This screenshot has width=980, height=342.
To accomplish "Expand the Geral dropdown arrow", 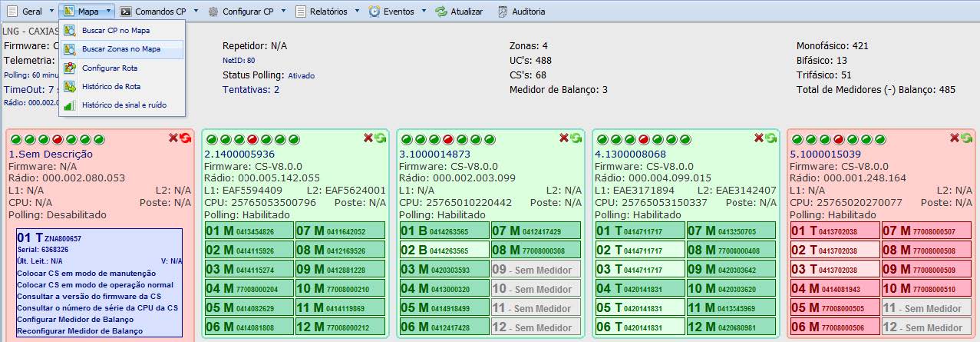I will [51, 12].
